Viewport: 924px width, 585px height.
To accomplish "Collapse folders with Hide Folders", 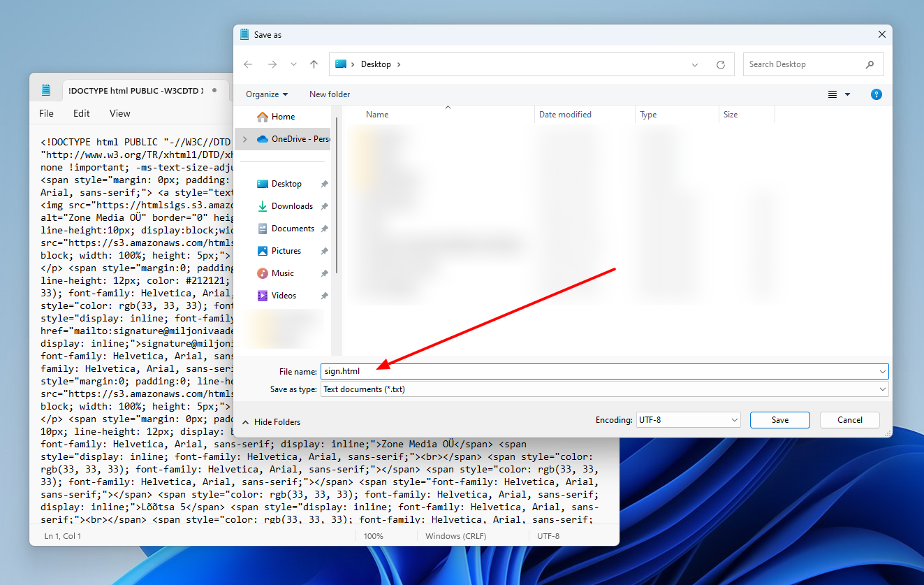I will [x=271, y=422].
